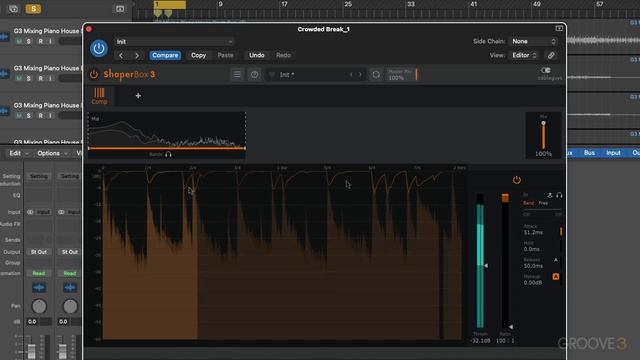This screenshot has width=640, height=360.
Task: Open the Init preset dropdown in plugin header
Action: coord(174,42)
